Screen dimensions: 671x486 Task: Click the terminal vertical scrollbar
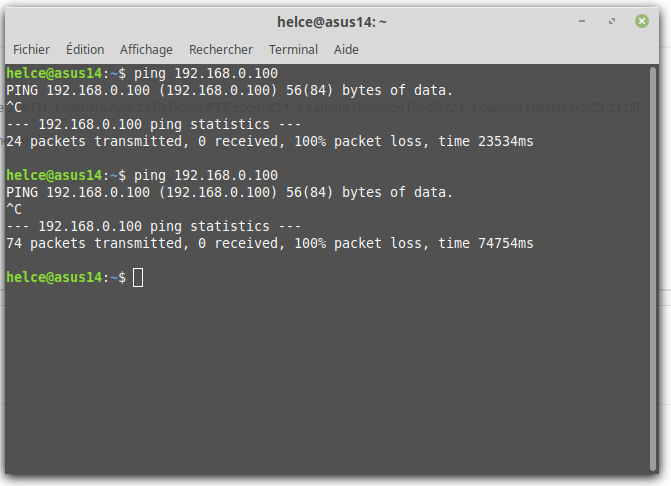click(x=653, y=269)
